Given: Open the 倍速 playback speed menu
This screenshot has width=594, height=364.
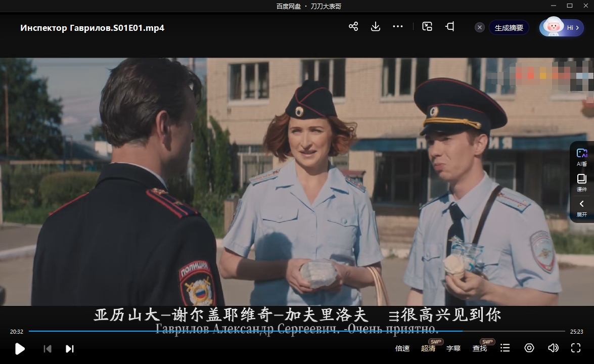Looking at the screenshot, I should (402, 348).
